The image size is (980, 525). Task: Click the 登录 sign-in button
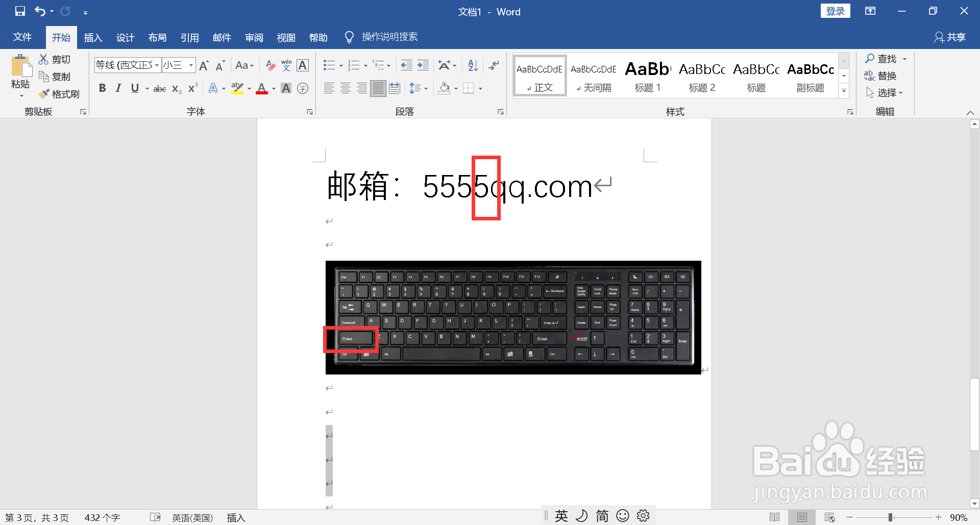(835, 11)
